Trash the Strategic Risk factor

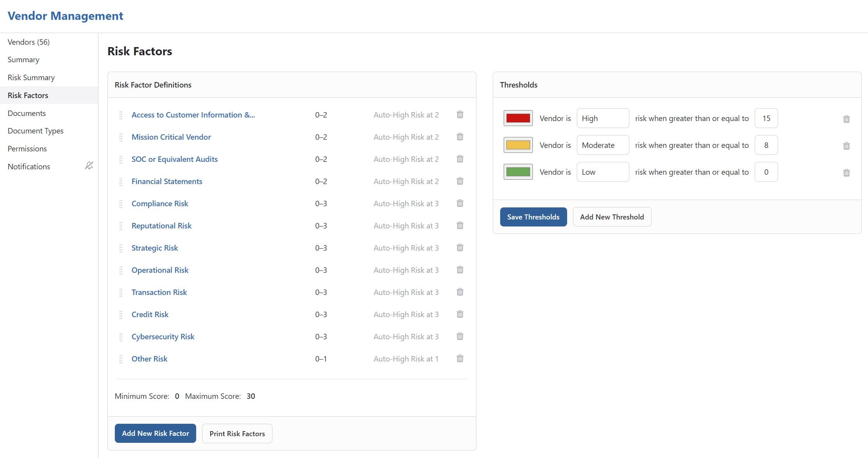point(460,248)
